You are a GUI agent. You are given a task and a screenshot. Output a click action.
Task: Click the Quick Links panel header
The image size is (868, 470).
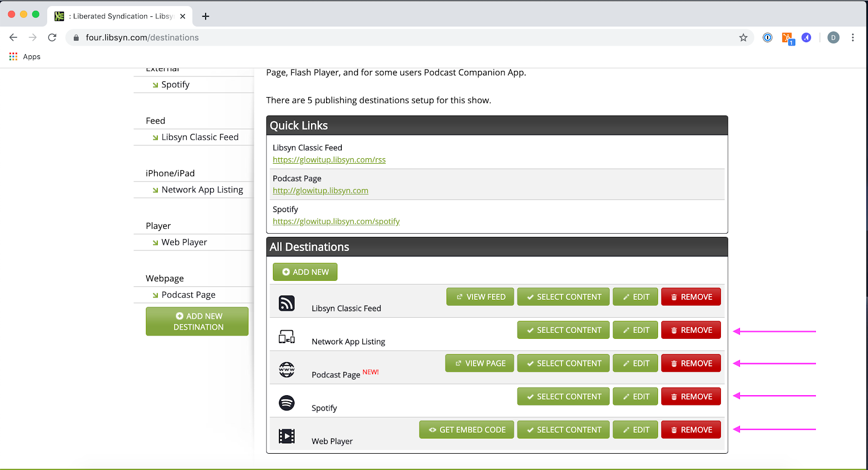[x=497, y=126]
